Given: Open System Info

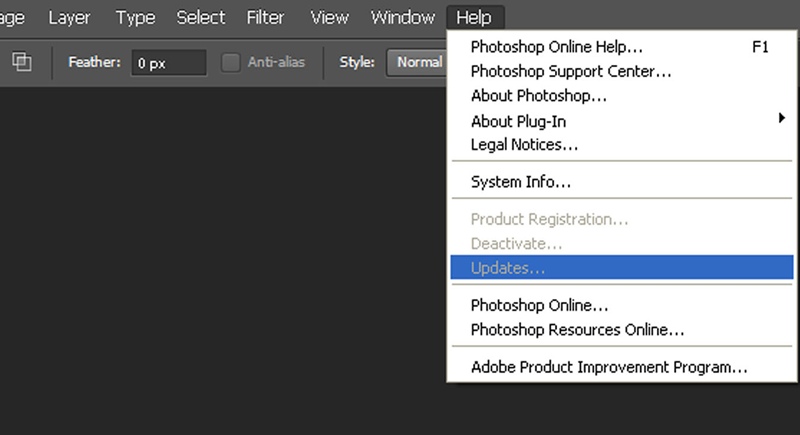Looking at the screenshot, I should click(x=621, y=182).
